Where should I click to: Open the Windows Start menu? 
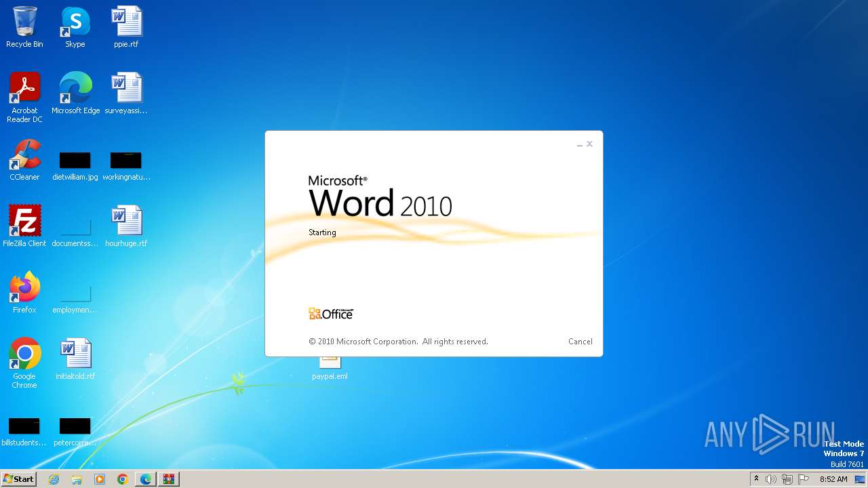[x=18, y=479]
